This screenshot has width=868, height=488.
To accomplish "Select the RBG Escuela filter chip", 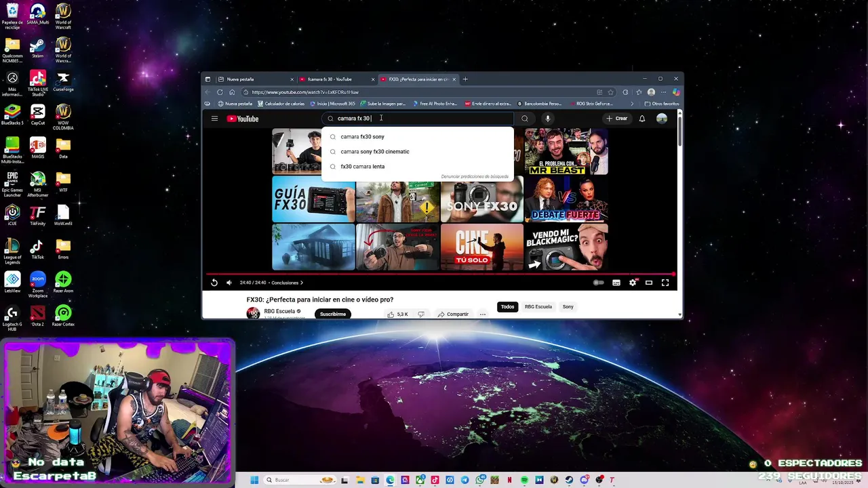I will pyautogui.click(x=538, y=307).
